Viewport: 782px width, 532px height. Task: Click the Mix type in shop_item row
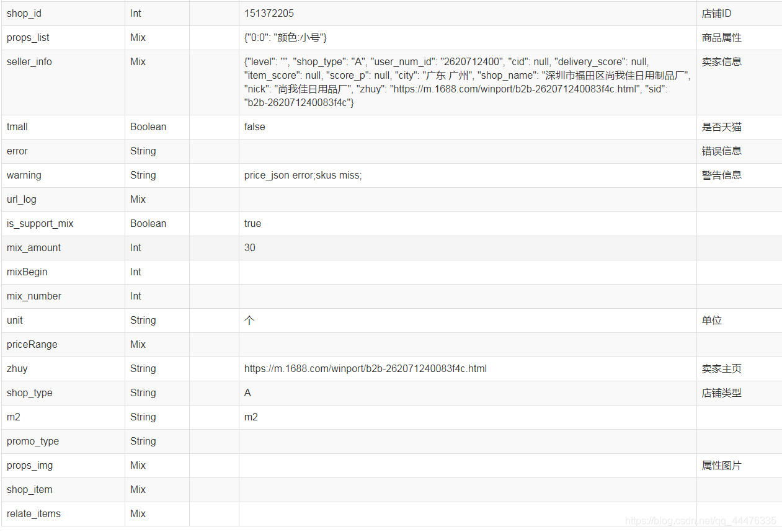pyautogui.click(x=138, y=490)
